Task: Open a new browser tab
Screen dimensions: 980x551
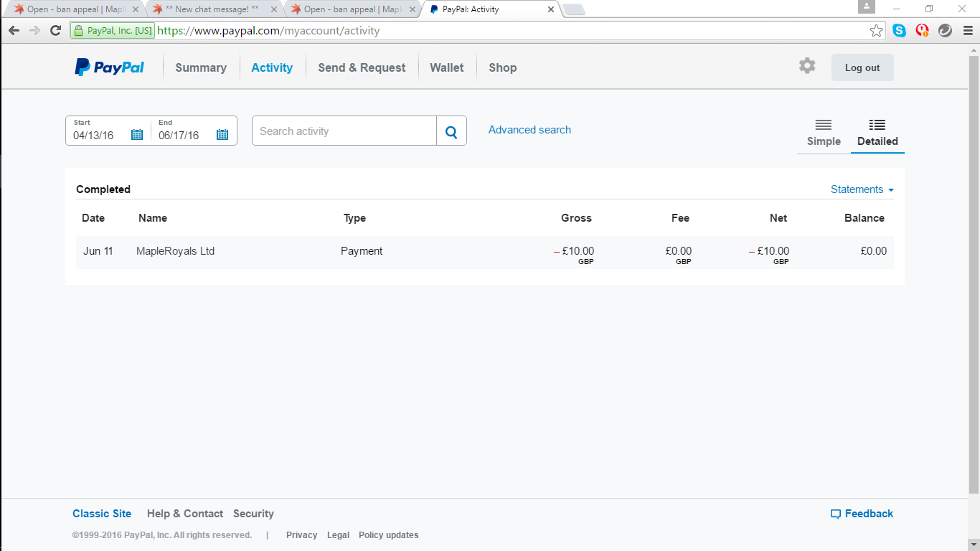Action: tap(574, 9)
